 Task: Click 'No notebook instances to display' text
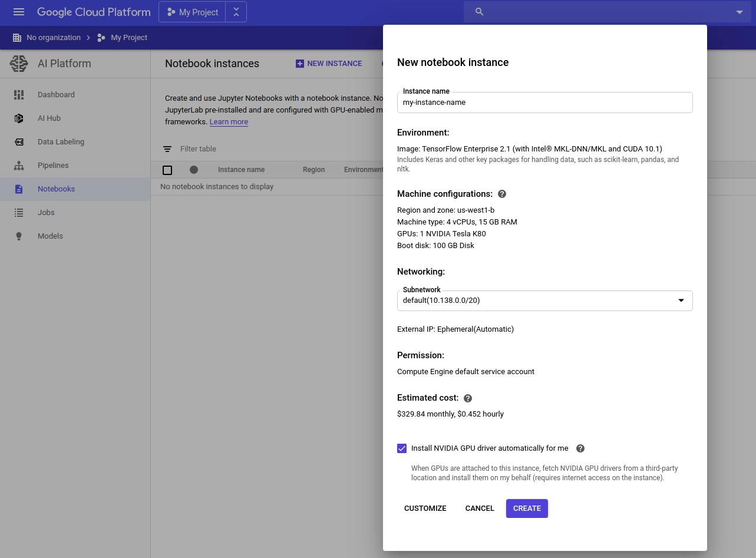(x=217, y=187)
